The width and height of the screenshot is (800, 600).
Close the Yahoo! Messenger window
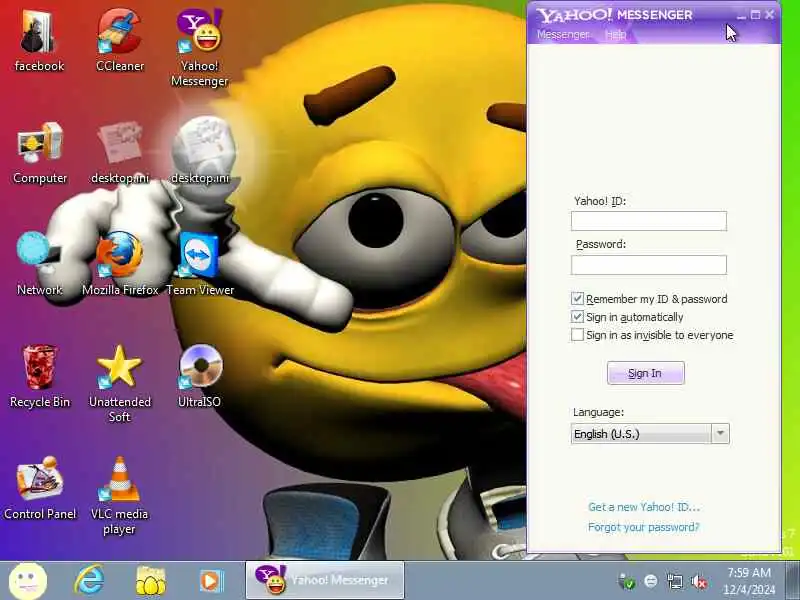770,15
